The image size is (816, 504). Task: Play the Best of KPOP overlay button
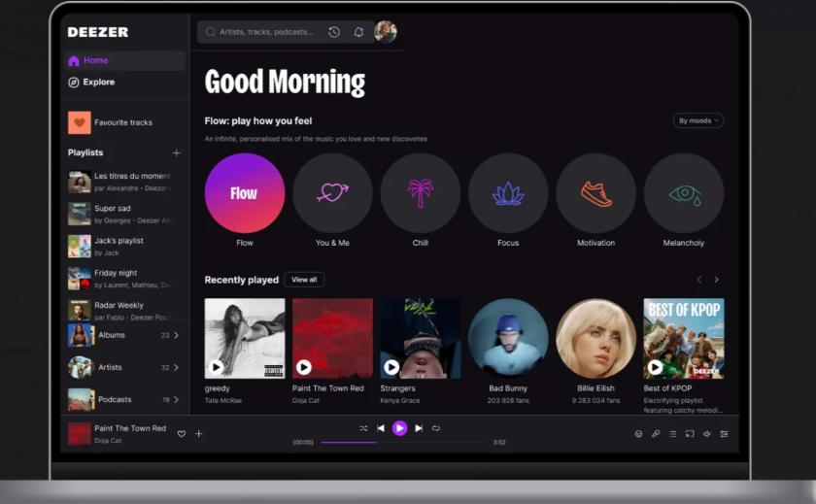coord(655,368)
